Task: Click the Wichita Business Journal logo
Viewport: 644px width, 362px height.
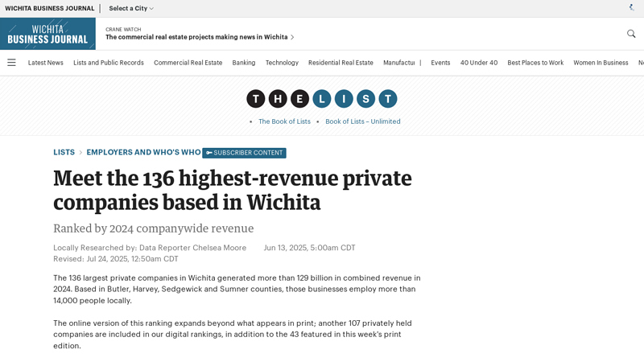Action: point(47,34)
